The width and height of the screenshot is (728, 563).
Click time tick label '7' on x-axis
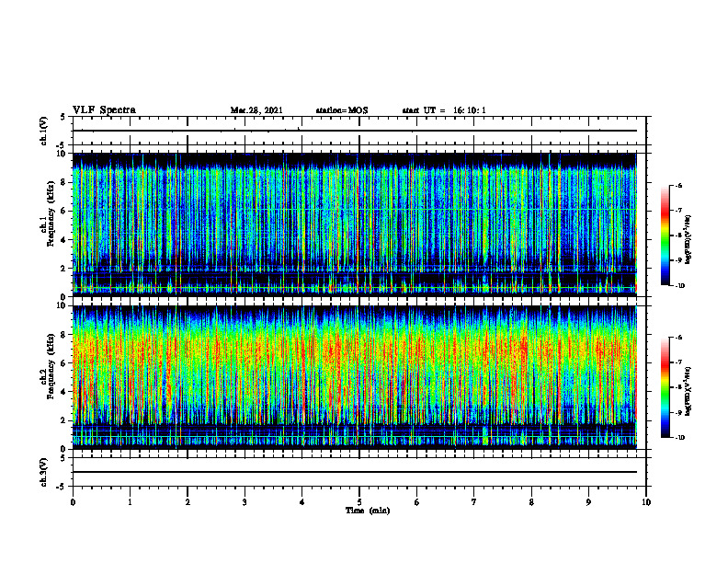pos(474,502)
